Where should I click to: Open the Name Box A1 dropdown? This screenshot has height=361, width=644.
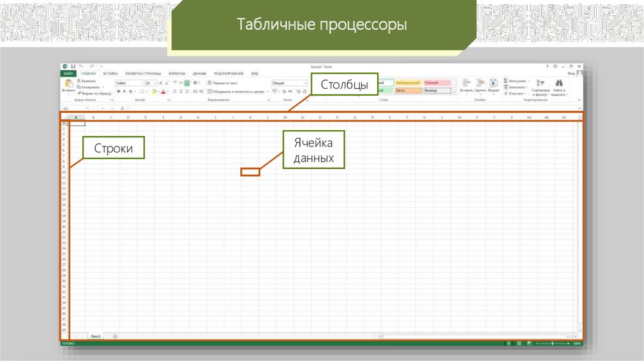pos(87,108)
